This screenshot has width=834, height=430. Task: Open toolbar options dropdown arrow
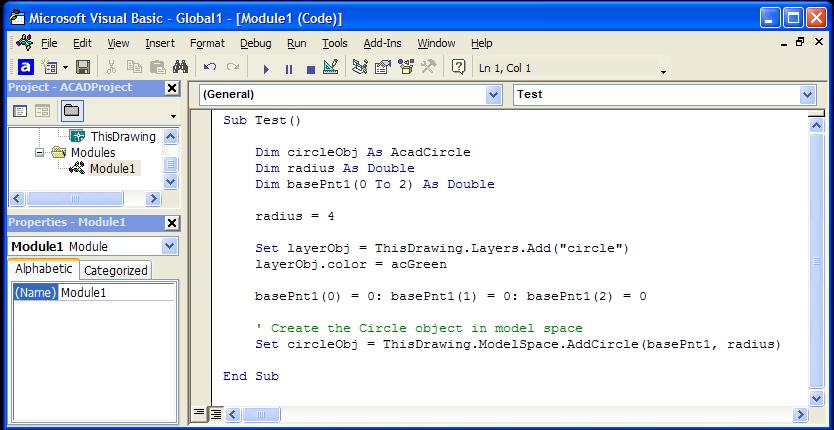[663, 72]
